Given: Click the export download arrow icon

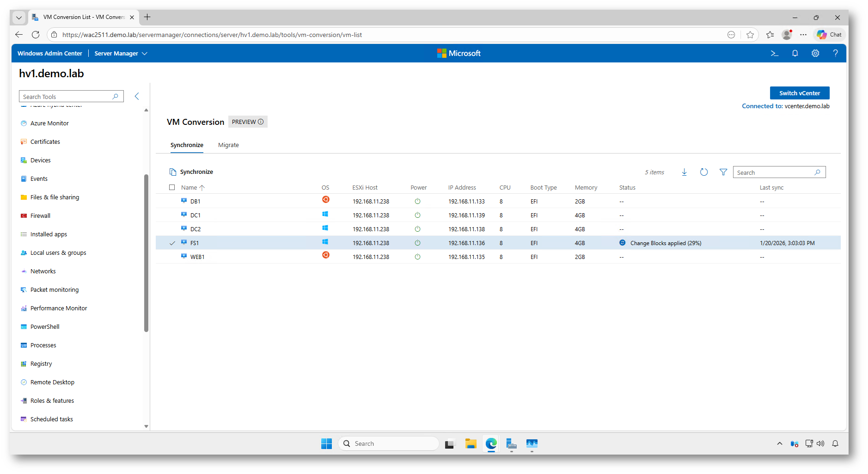Looking at the screenshot, I should (x=685, y=172).
